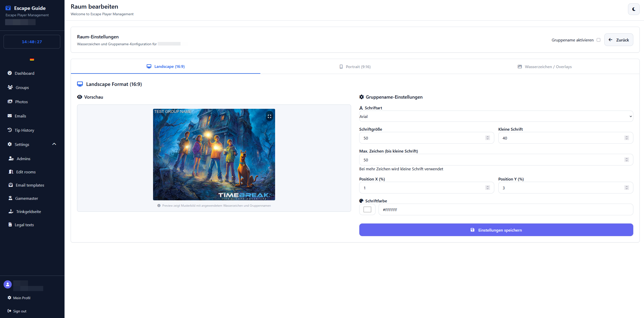Screen dimensions: 644x318
Task: Click the Einstellungen speichern button
Action: pyautogui.click(x=496, y=230)
